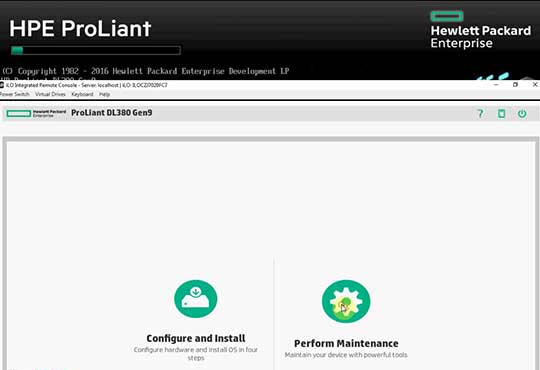This screenshot has width=540, height=370.
Task: Click the iLO console title bar icon
Action: 2,85
